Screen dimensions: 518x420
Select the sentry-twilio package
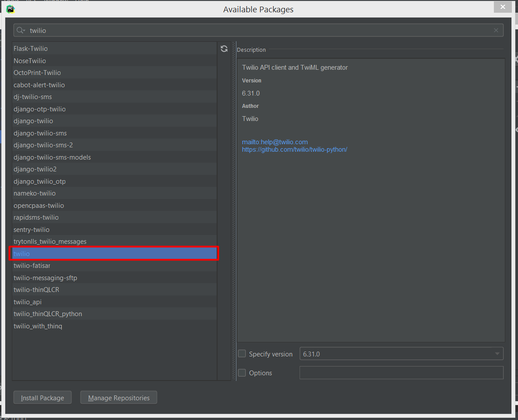point(114,229)
